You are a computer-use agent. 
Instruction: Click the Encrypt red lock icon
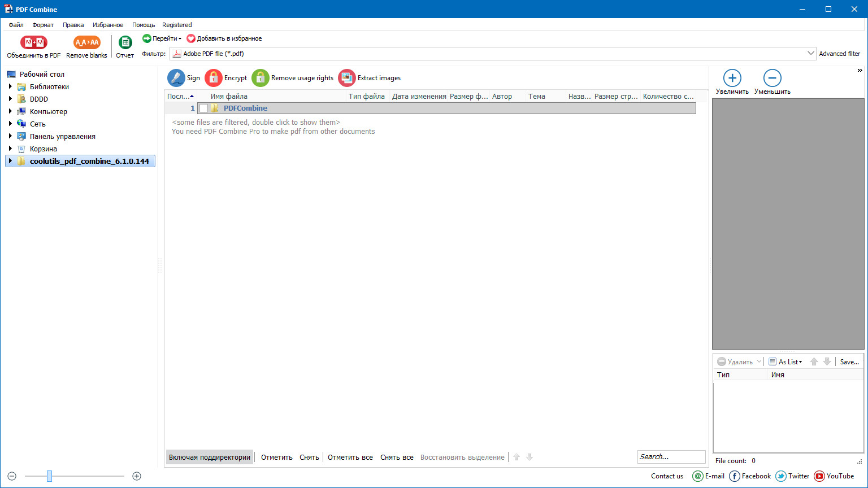[x=214, y=78]
